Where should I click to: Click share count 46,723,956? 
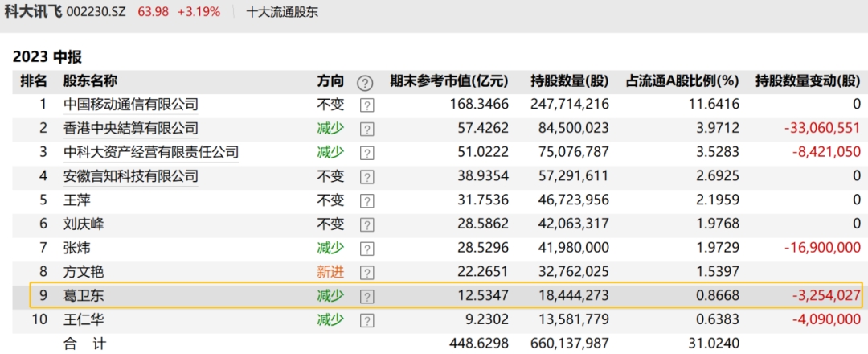point(573,200)
